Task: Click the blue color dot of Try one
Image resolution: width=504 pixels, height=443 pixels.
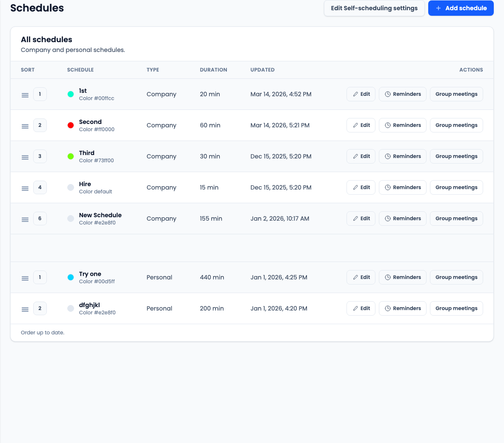Action: click(x=71, y=277)
